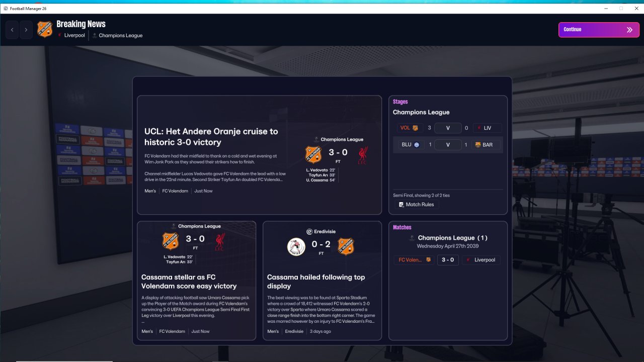This screenshot has height=362, width=644.
Task: Click the Liverpool crest in the UCL headline card
Action: (x=362, y=155)
